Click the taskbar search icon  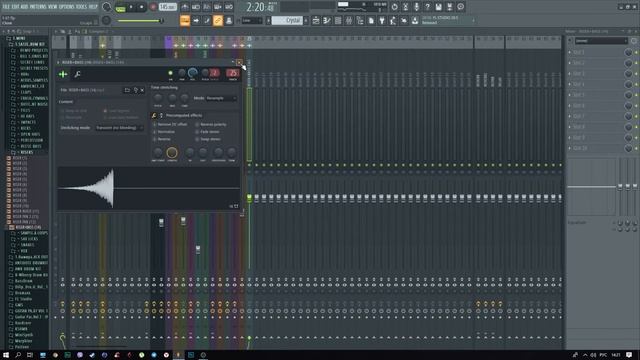coord(18,355)
